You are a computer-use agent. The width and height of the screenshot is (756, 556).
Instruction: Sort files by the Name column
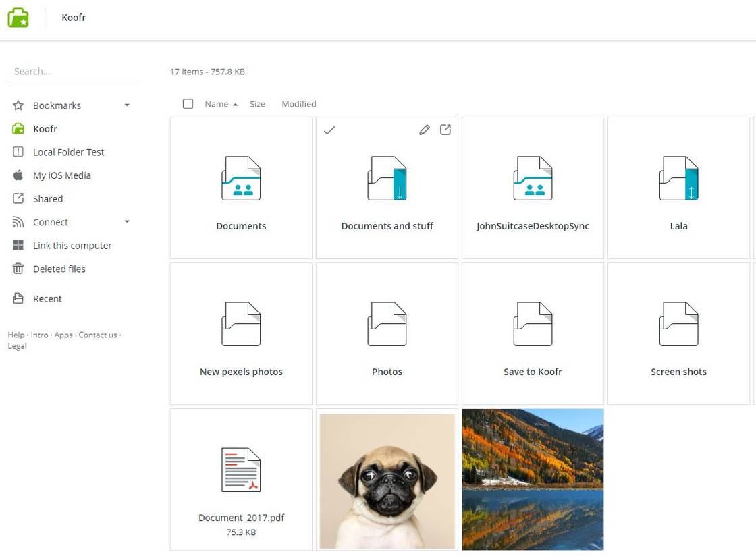(x=217, y=104)
